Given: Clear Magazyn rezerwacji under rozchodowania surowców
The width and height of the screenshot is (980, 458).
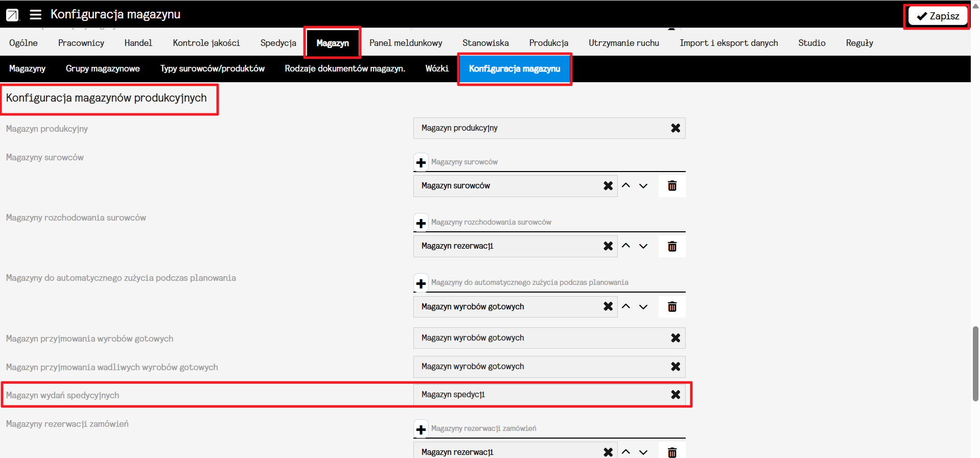Looking at the screenshot, I should click(608, 246).
